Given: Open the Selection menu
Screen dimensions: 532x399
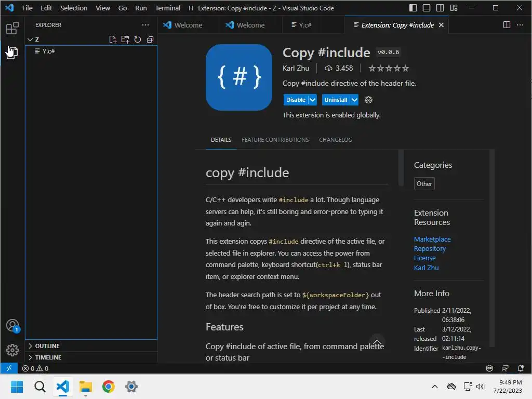Looking at the screenshot, I should tap(74, 8).
